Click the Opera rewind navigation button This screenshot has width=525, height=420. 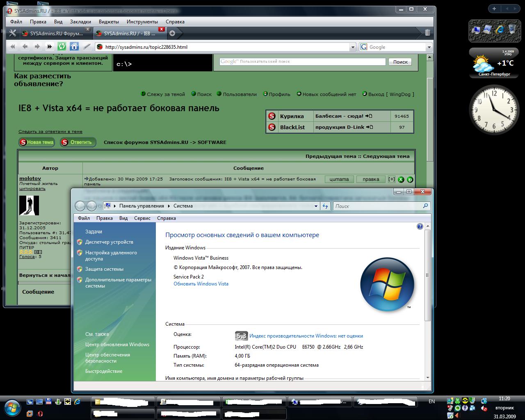[x=13, y=47]
